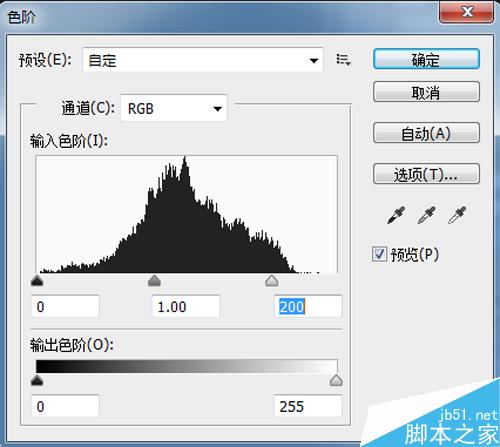Open the preset options menu icon

[x=343, y=60]
